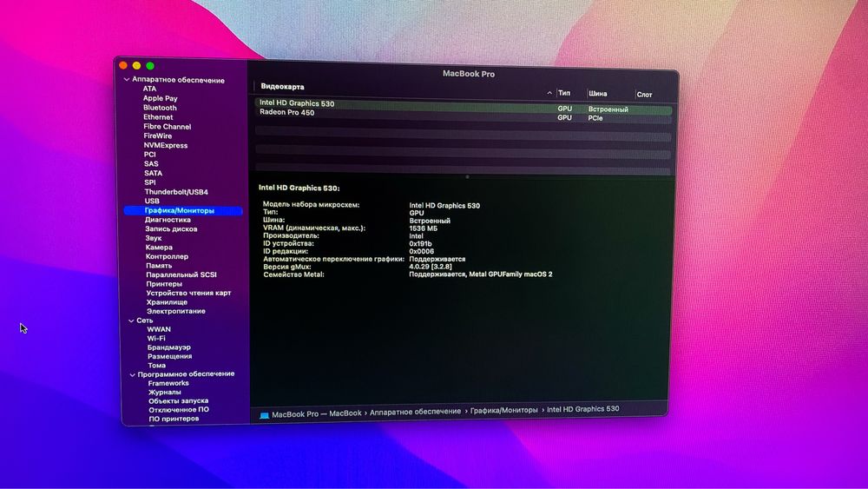The width and height of the screenshot is (868, 489).
Task: Select SAS in the sidebar
Action: [151, 164]
